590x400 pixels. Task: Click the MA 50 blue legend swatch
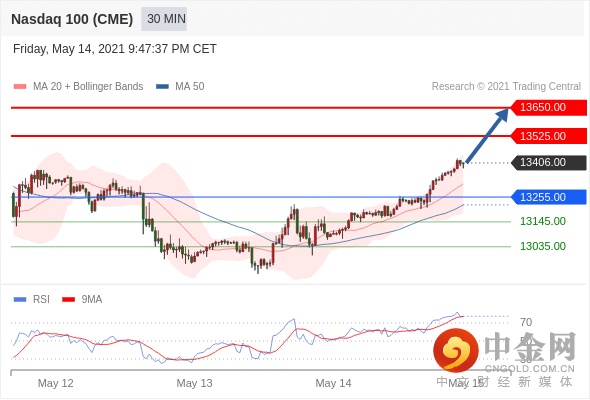pos(162,87)
